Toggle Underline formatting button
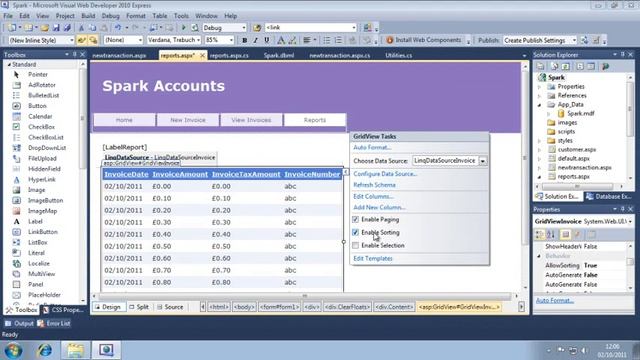The image size is (640, 360). tap(267, 40)
